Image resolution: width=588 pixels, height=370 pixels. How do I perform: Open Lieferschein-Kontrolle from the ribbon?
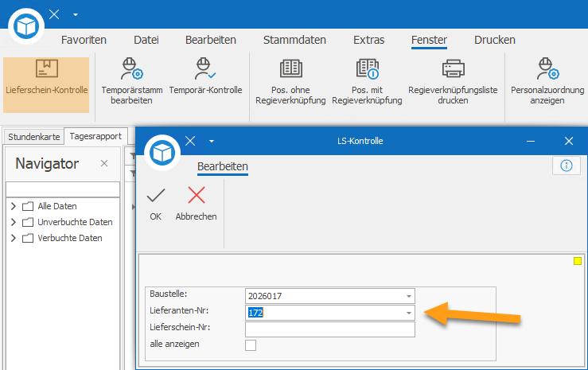click(x=46, y=84)
